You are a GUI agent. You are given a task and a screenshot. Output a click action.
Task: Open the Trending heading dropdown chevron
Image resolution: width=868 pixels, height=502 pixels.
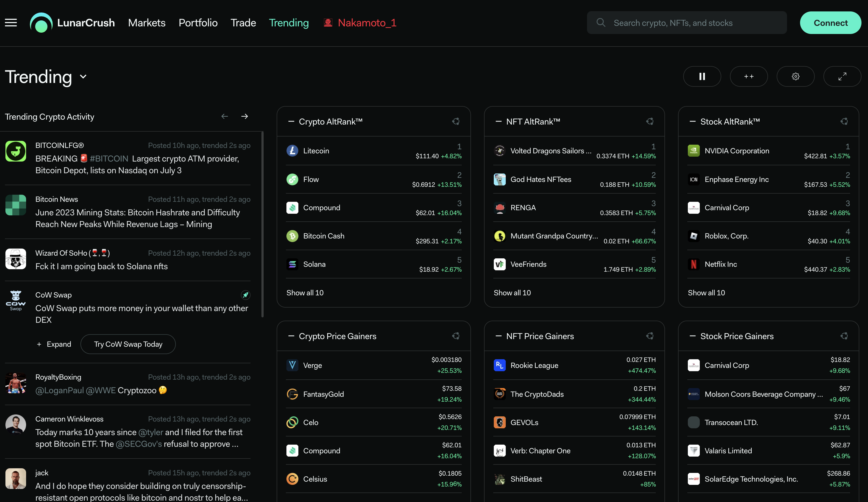[x=83, y=76]
